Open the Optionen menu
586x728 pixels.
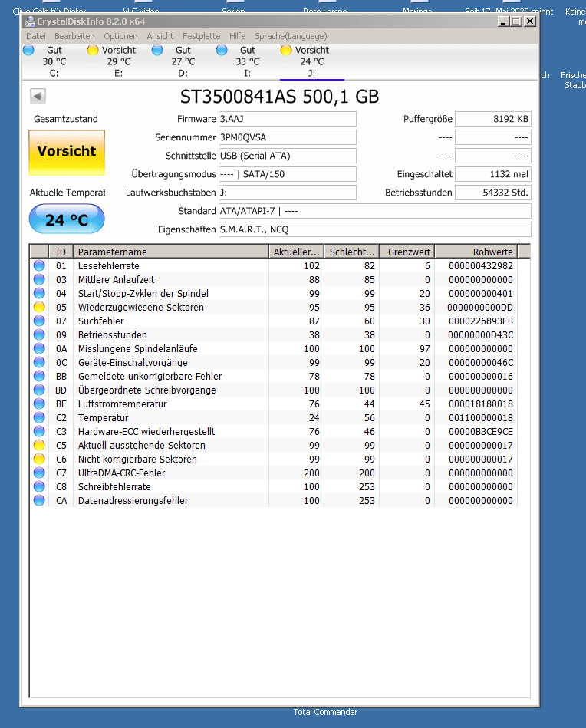pos(120,36)
